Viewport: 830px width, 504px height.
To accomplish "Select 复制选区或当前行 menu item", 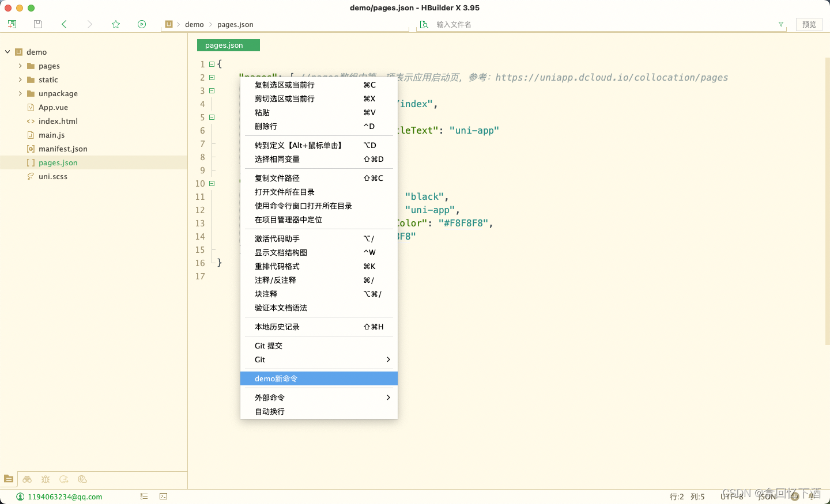I will [x=319, y=85].
